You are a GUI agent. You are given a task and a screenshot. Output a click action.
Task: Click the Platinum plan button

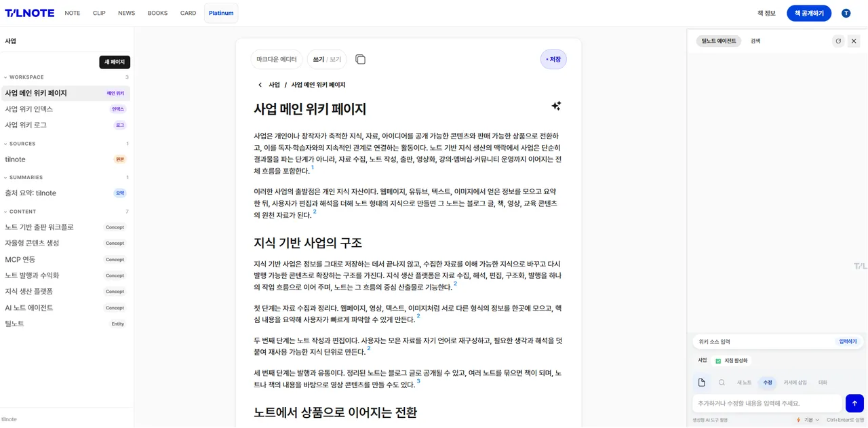221,13
